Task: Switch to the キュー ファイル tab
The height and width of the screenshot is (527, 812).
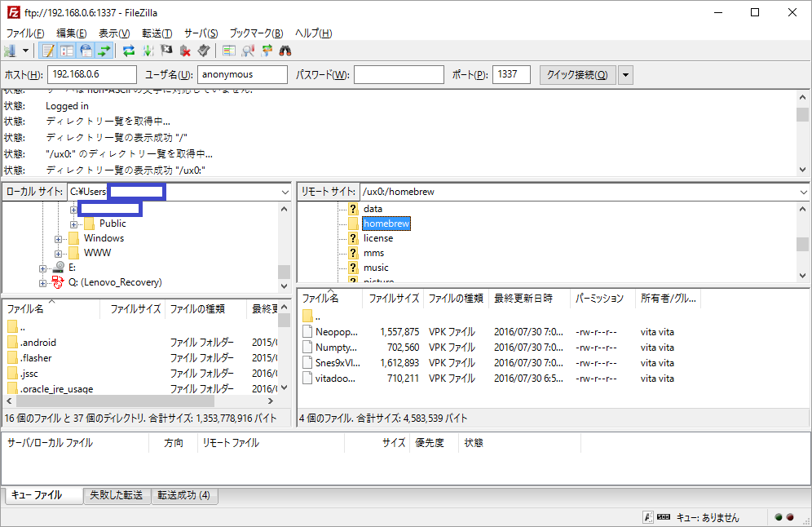Action: click(x=43, y=495)
